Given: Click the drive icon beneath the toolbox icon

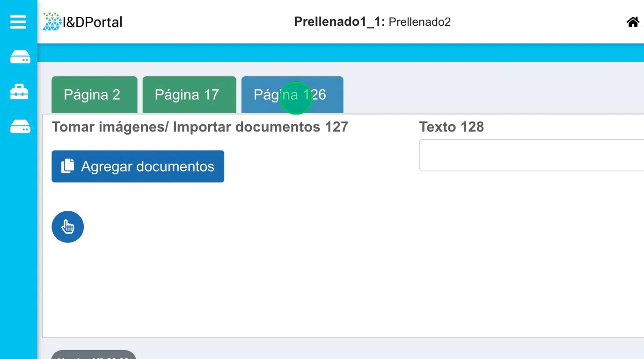Looking at the screenshot, I should 20,126.
